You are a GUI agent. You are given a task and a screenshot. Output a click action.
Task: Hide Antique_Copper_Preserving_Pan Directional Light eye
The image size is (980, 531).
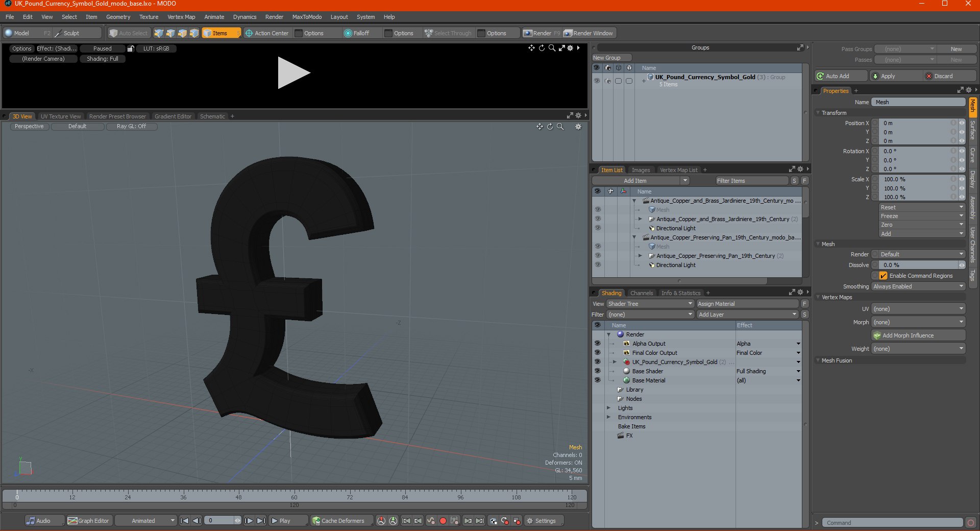click(x=598, y=265)
